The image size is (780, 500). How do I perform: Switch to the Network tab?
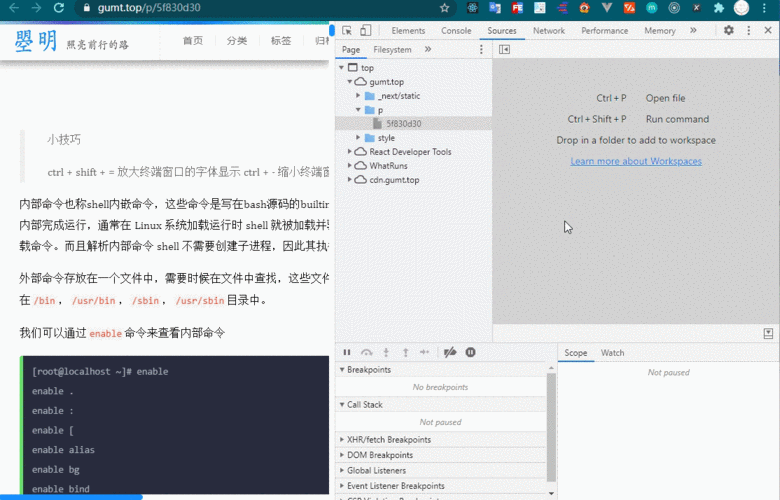548,31
